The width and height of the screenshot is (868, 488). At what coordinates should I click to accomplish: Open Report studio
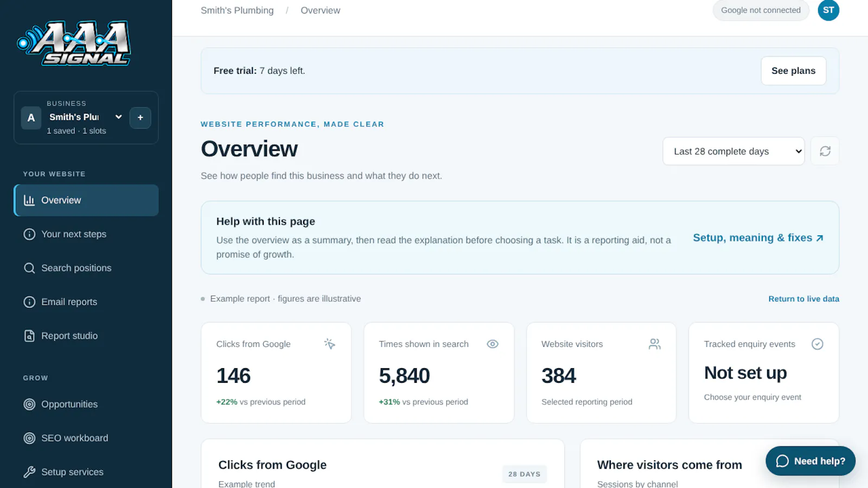click(x=86, y=336)
